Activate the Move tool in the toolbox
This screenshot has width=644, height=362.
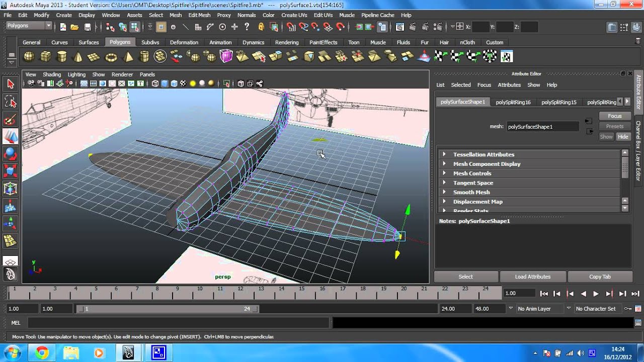click(11, 137)
